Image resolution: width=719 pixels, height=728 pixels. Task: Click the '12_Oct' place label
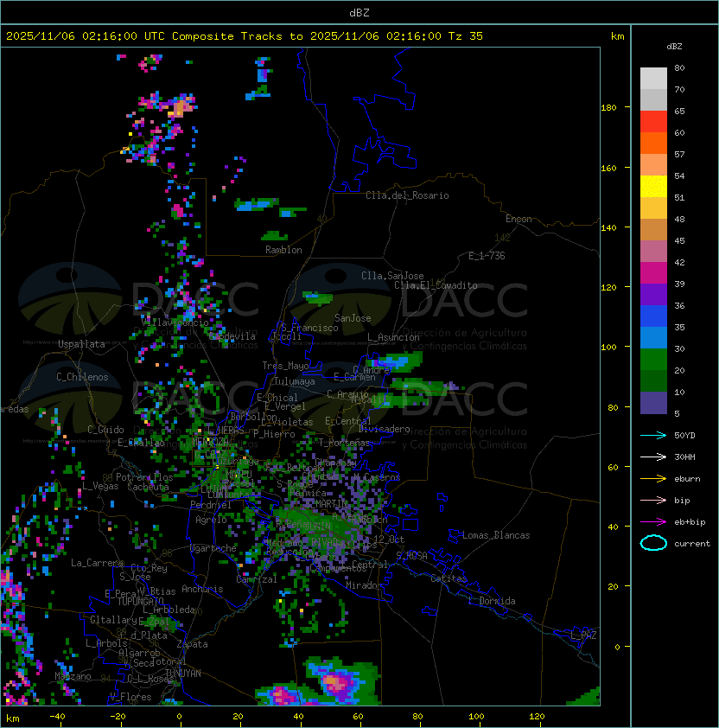click(389, 540)
